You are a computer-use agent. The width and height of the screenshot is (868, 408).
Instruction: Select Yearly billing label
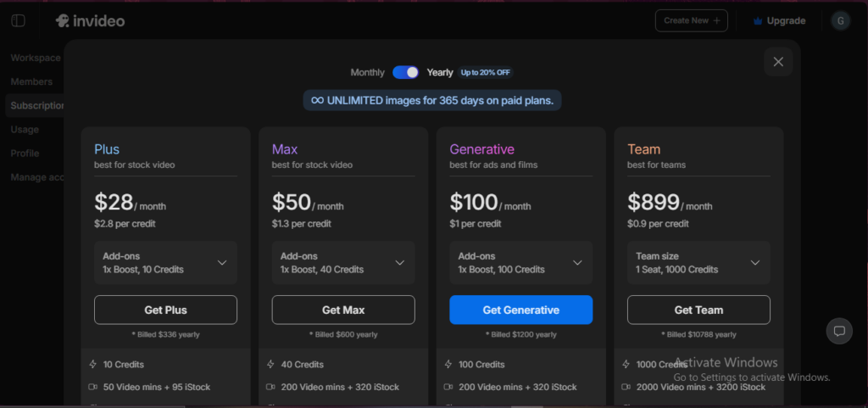(x=440, y=73)
